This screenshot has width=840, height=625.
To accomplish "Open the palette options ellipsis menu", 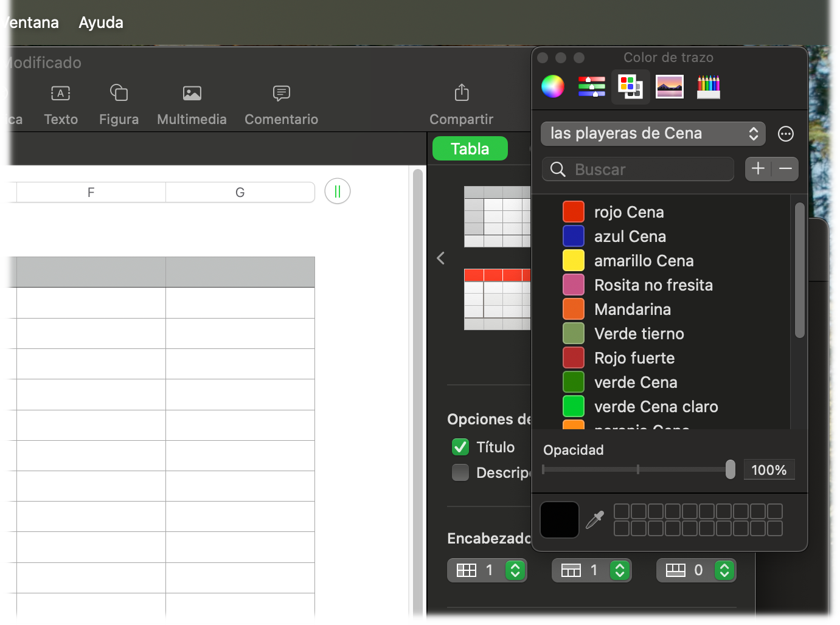I will [x=785, y=134].
